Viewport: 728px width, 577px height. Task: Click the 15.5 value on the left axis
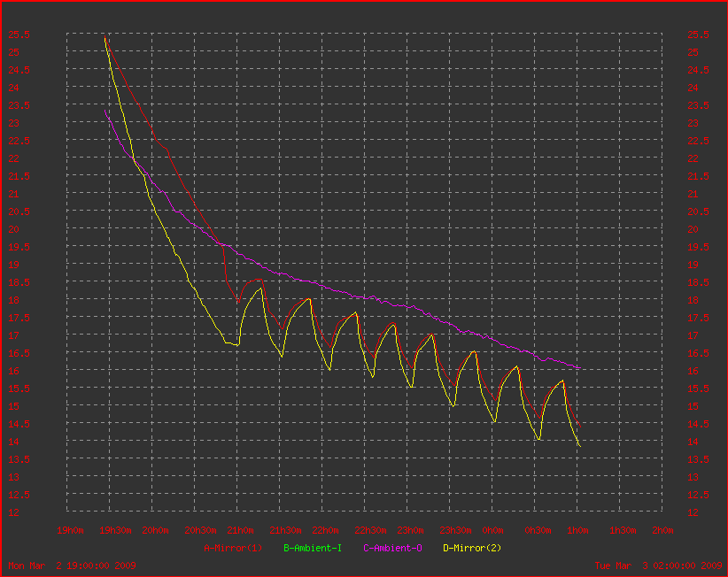(19, 389)
